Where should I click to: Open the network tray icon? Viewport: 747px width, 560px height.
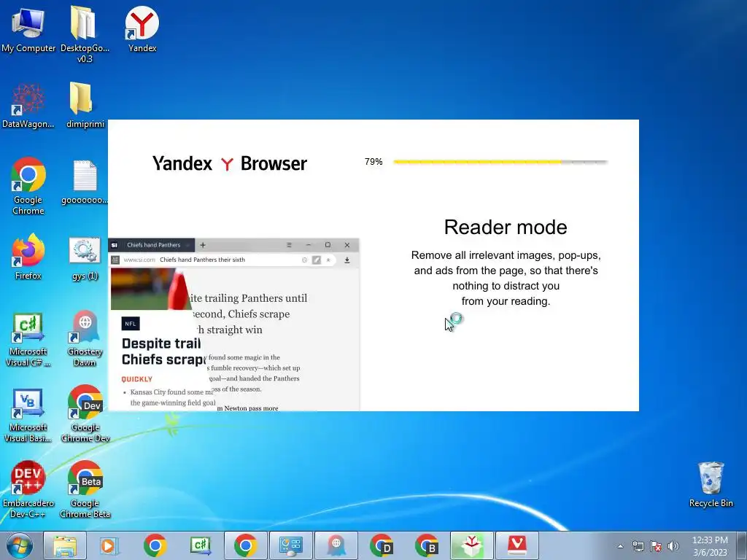pyautogui.click(x=638, y=546)
